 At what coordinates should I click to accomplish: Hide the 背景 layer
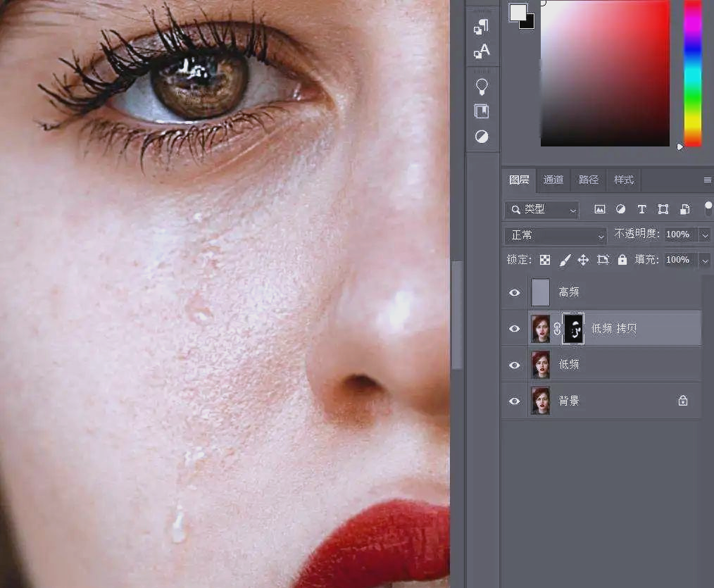(515, 401)
